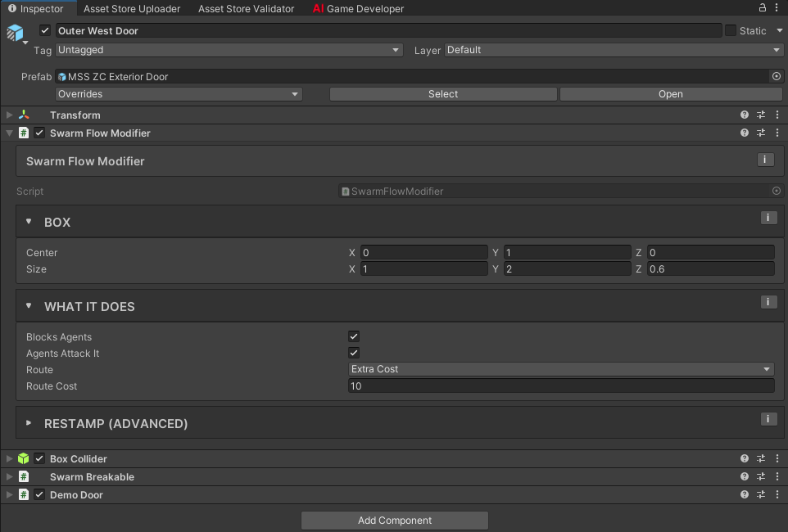Click the GameObject cube icon selector
Screen dimensions: 788x532
tap(16, 34)
